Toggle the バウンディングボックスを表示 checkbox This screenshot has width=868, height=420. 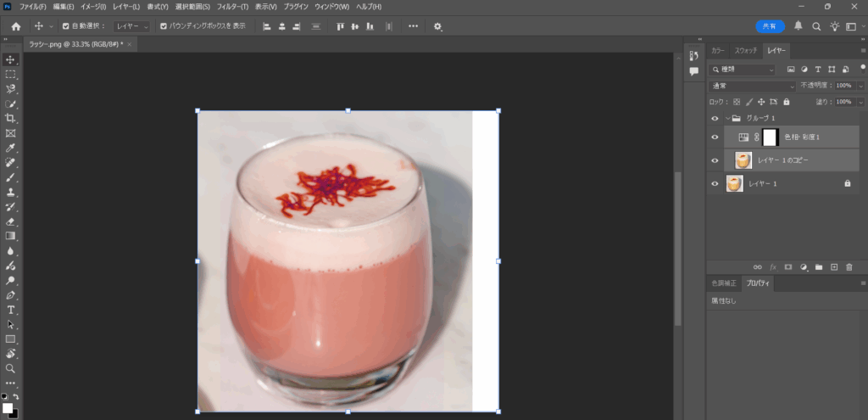coord(164,26)
